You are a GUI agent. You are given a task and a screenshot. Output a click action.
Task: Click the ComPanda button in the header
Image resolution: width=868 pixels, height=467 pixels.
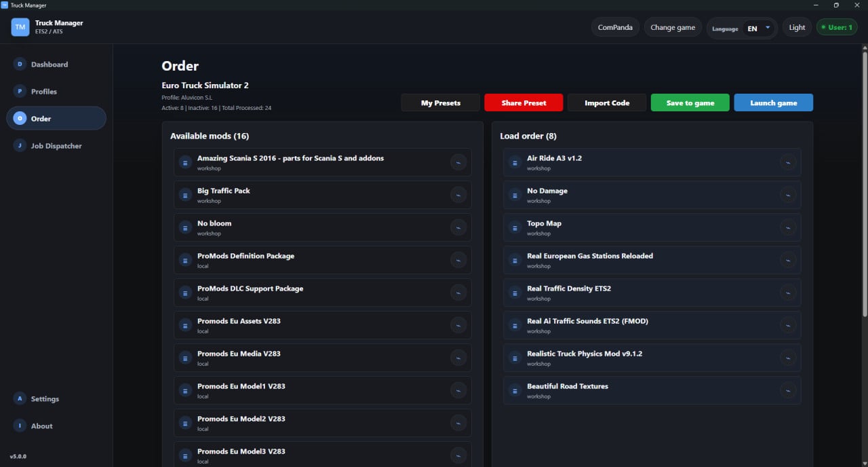click(x=615, y=28)
